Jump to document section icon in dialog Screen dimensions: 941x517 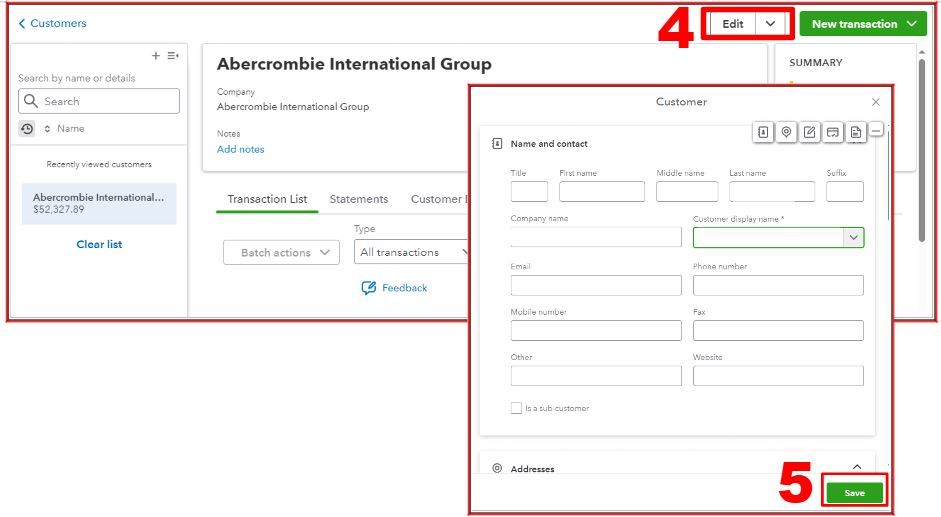(856, 132)
